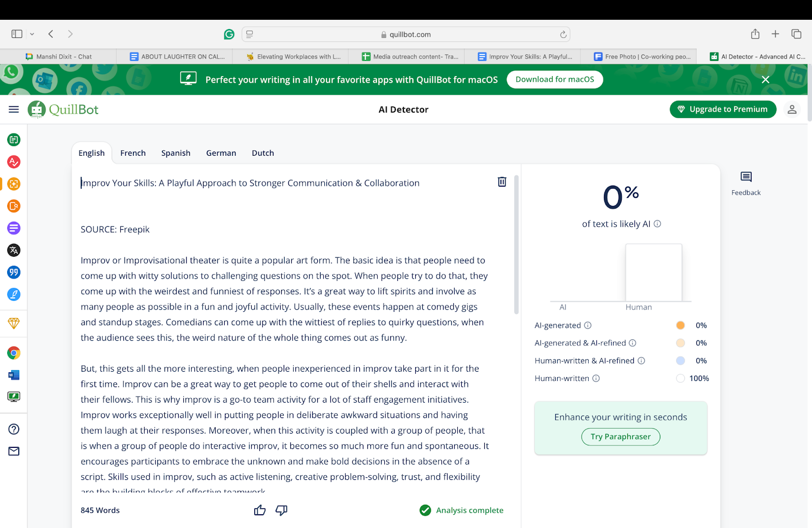The height and width of the screenshot is (528, 812).
Task: Click into the essay title text line
Action: (x=250, y=183)
